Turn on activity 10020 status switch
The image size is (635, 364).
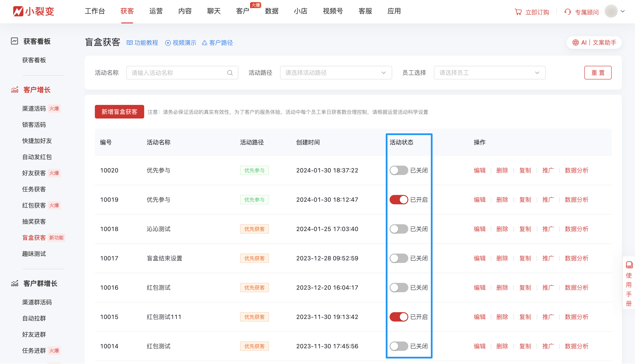pos(399,170)
